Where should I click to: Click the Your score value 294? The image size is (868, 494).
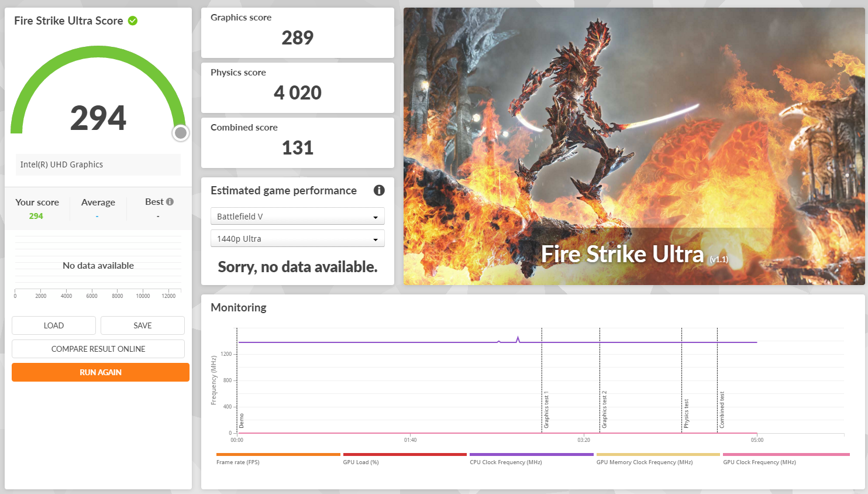[36, 216]
